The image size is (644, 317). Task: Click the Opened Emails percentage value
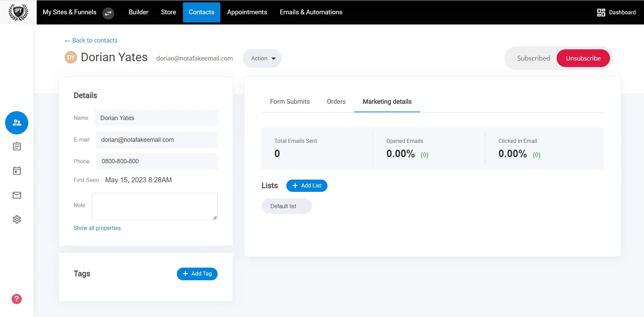[401, 154]
